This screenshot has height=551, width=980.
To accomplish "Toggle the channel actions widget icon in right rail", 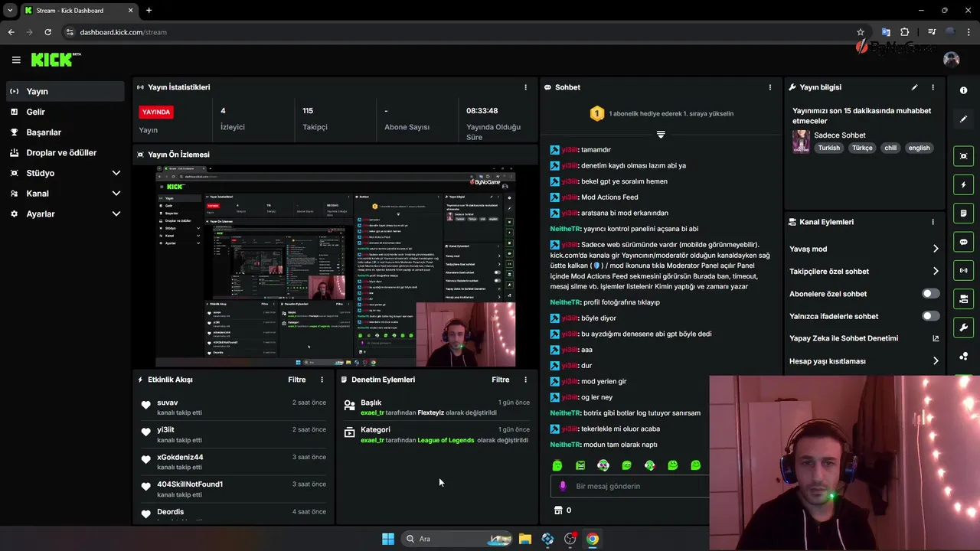I will (963, 298).
